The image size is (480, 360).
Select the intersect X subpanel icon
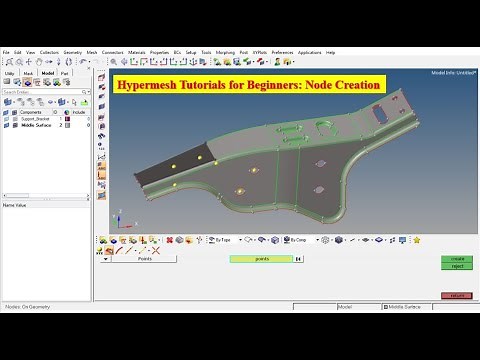click(156, 251)
